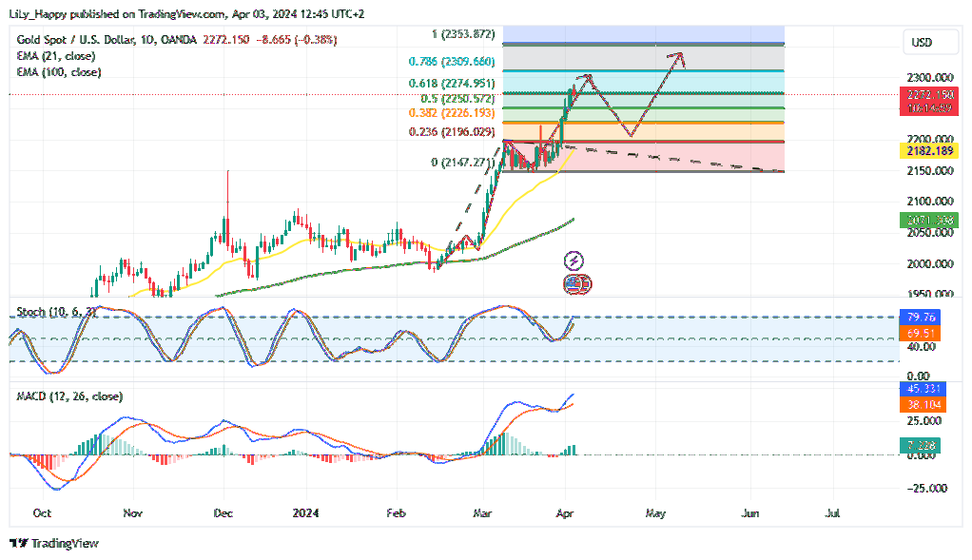Click the Fibonacci level 1 (2353.872) label
Viewport: 972px width, 560px height.
point(463,34)
